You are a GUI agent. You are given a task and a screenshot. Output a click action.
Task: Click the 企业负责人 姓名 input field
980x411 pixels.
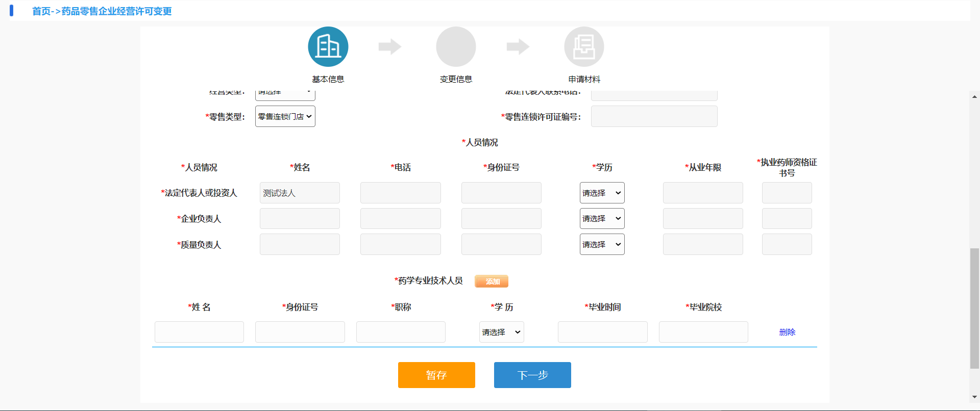tap(300, 218)
